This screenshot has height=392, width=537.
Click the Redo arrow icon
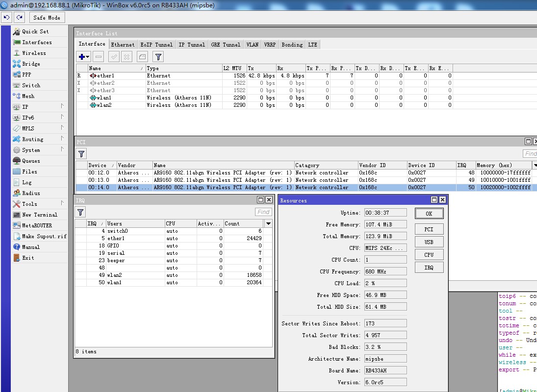[20, 18]
